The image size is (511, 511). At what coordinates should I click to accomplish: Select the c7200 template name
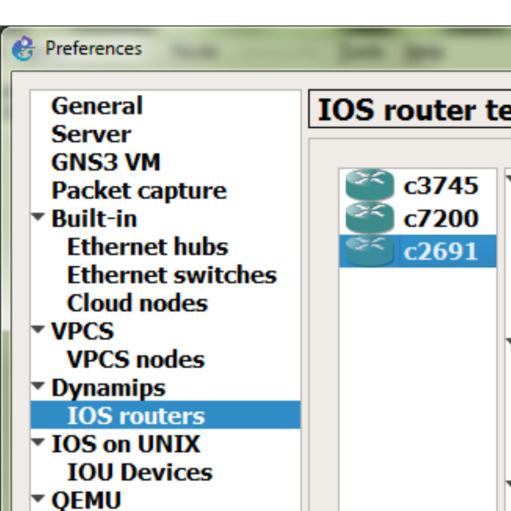441,218
